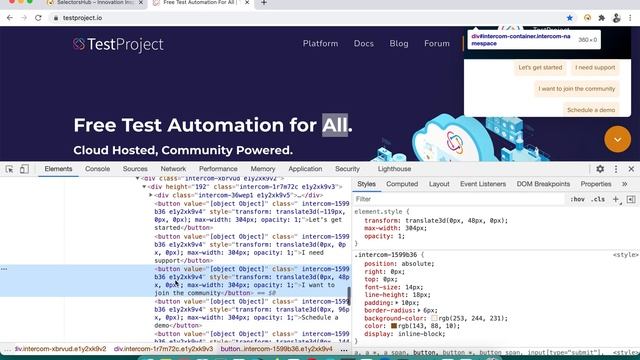Click the address bar URL

(x=82, y=18)
